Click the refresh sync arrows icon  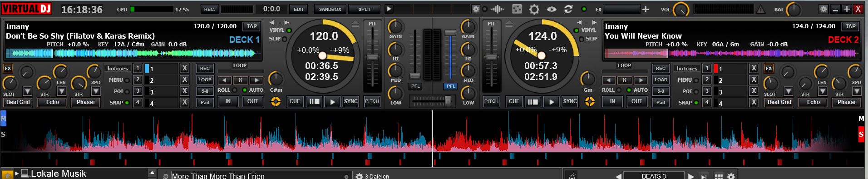(568, 9)
